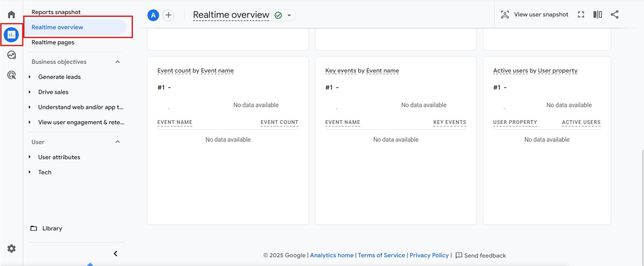The width and height of the screenshot is (644, 266).
Task: Select Realtime pages in navigation
Action: click(53, 42)
